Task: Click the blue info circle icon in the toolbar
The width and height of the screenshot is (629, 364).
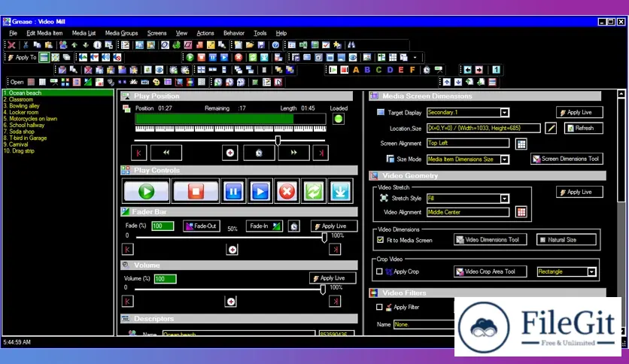Action: coord(97,45)
